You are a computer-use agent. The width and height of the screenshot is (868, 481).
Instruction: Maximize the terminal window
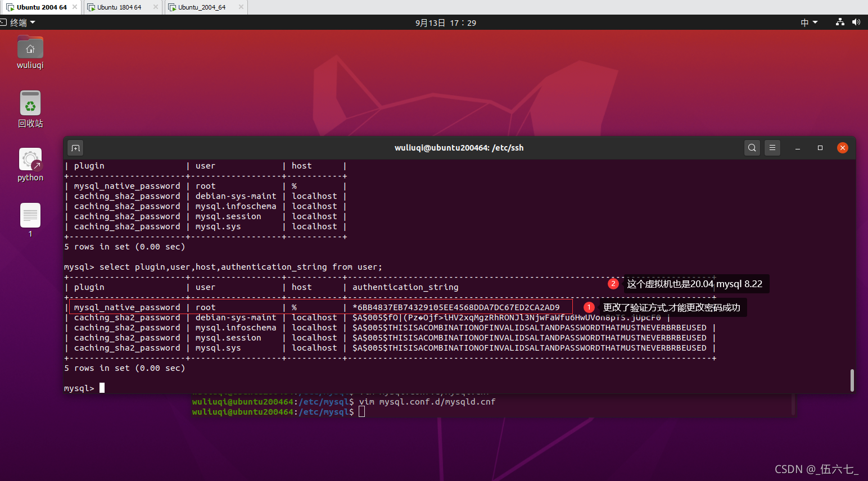click(820, 148)
